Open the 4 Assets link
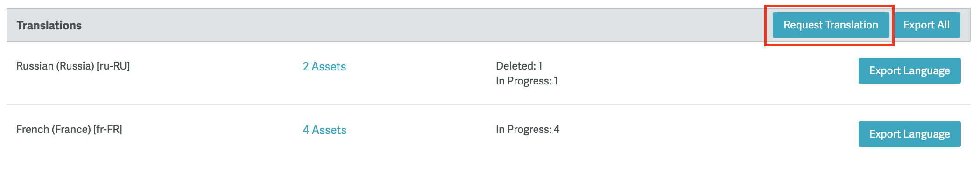980x195 pixels. click(x=324, y=130)
